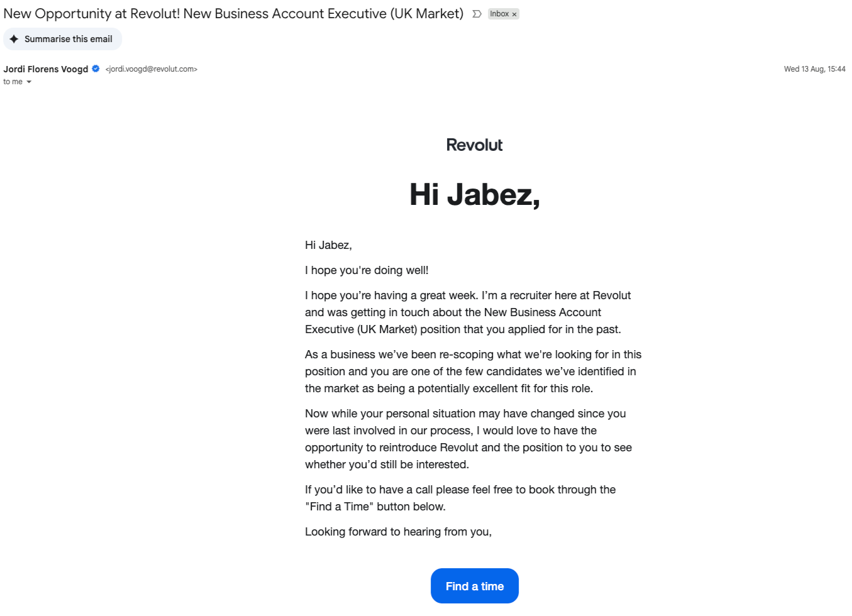This screenshot has height=616, width=852.
Task: Click the large "Hi Jabez," heading
Action: pos(475,194)
